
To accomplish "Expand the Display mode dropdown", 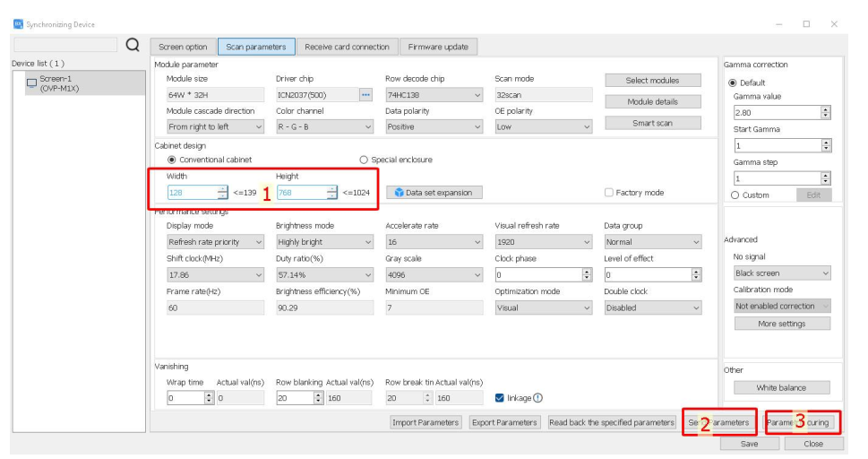I will tap(215, 242).
